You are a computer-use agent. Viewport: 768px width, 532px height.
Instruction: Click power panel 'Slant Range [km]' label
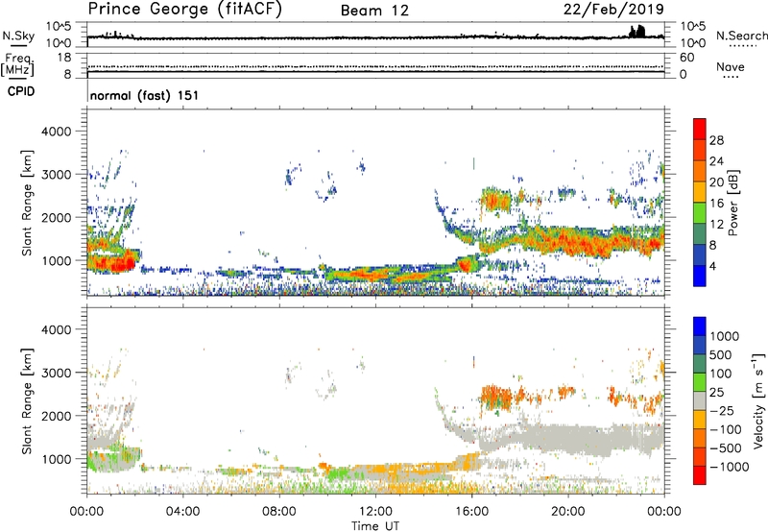click(x=27, y=203)
